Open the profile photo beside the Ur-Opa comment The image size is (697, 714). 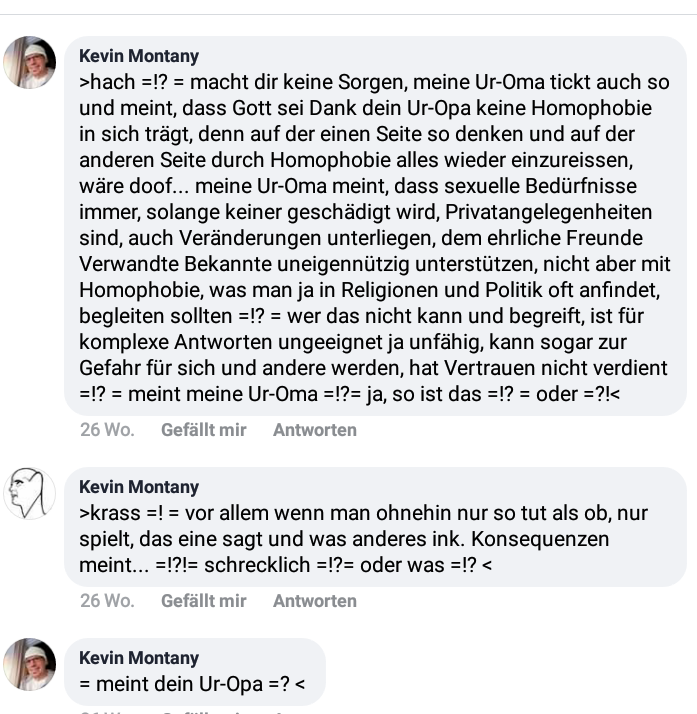[x=30, y=664]
